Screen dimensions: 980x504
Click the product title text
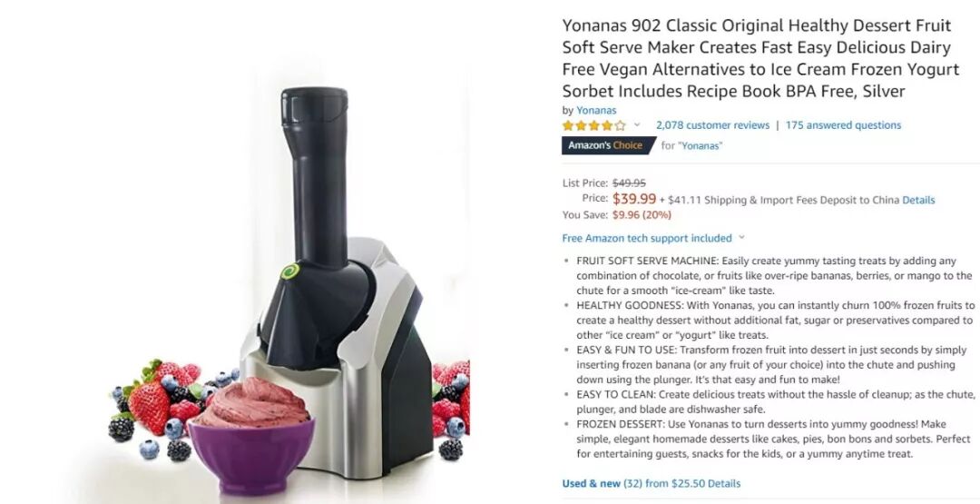(760, 58)
